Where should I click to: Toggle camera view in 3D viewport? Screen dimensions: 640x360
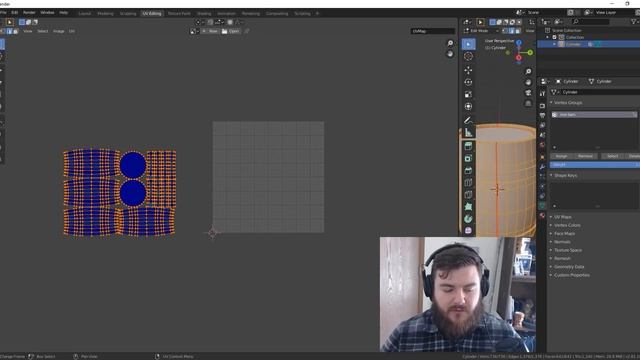click(x=528, y=93)
